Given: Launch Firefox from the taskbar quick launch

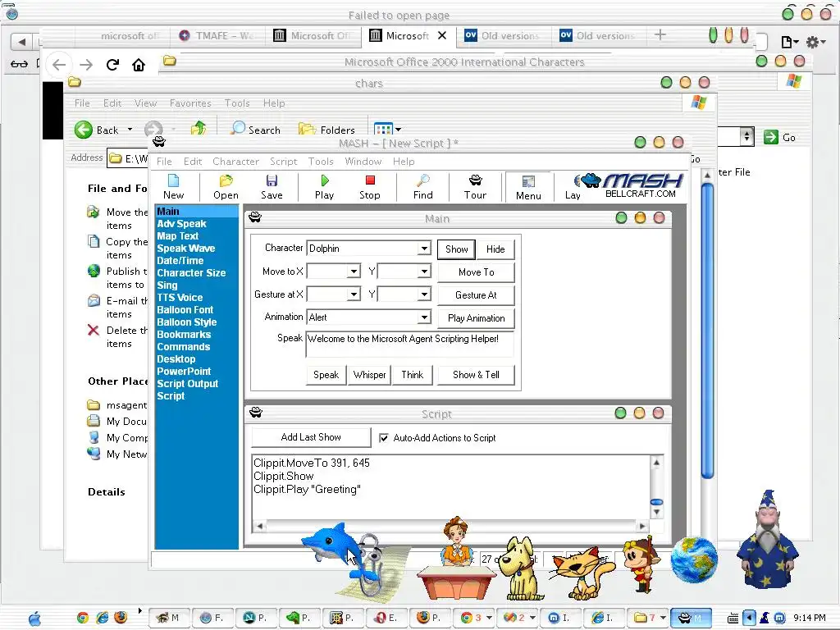Looking at the screenshot, I should (121, 618).
